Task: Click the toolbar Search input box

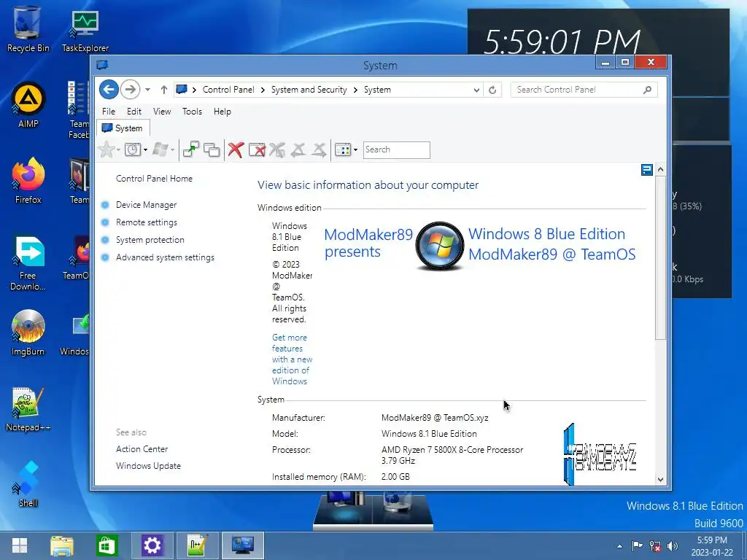Action: click(x=396, y=149)
